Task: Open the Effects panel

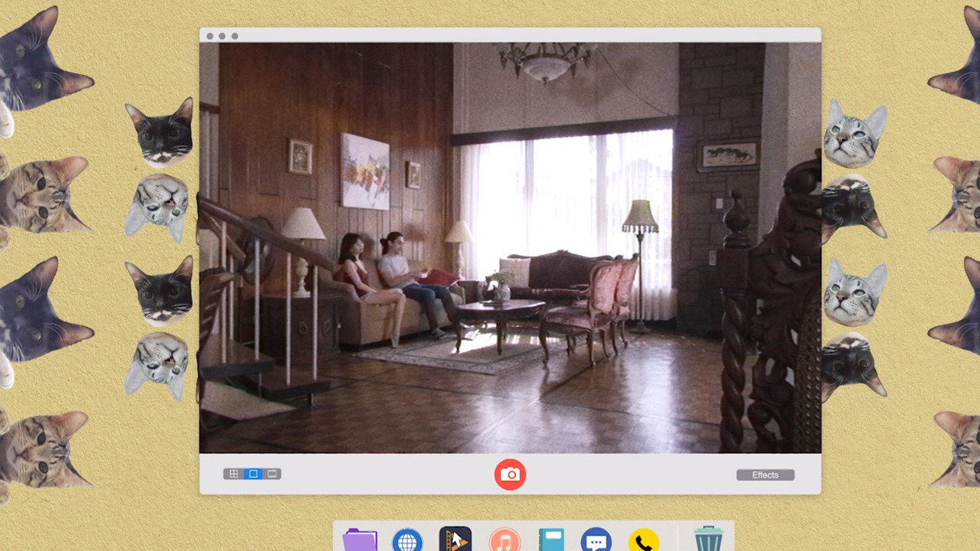Action: pyautogui.click(x=765, y=474)
